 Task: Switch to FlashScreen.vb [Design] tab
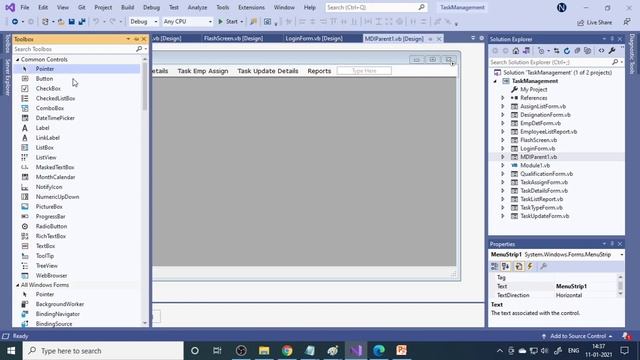coord(233,38)
